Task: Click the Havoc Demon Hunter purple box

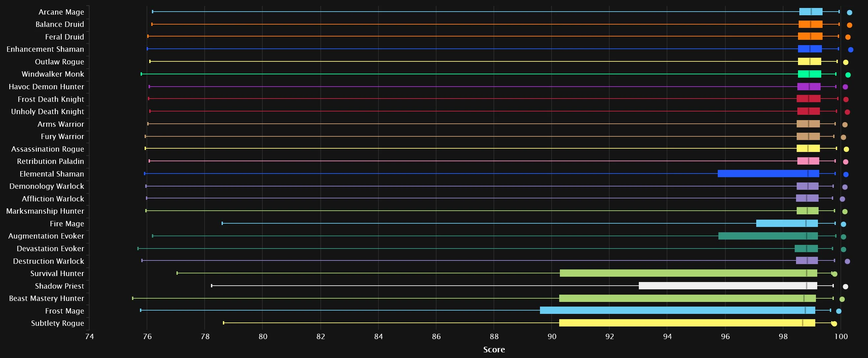Action: coord(809,86)
